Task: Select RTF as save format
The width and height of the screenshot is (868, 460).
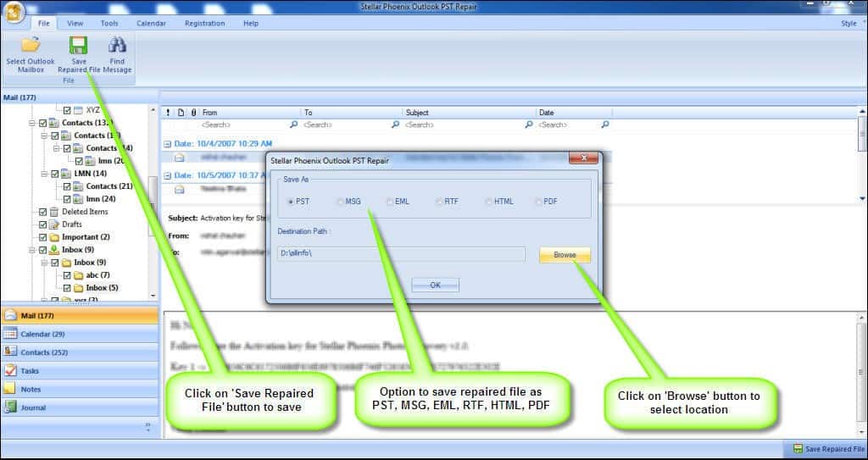Action: [x=439, y=202]
